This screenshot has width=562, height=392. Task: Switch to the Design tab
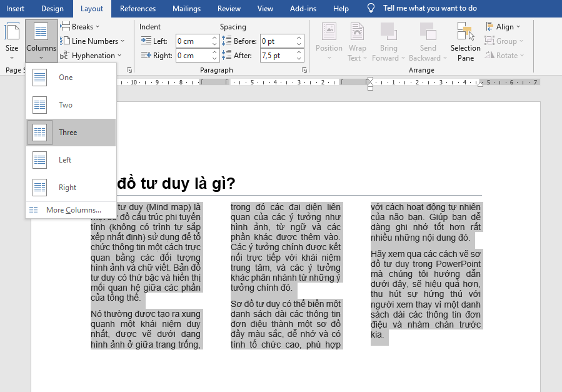(53, 9)
